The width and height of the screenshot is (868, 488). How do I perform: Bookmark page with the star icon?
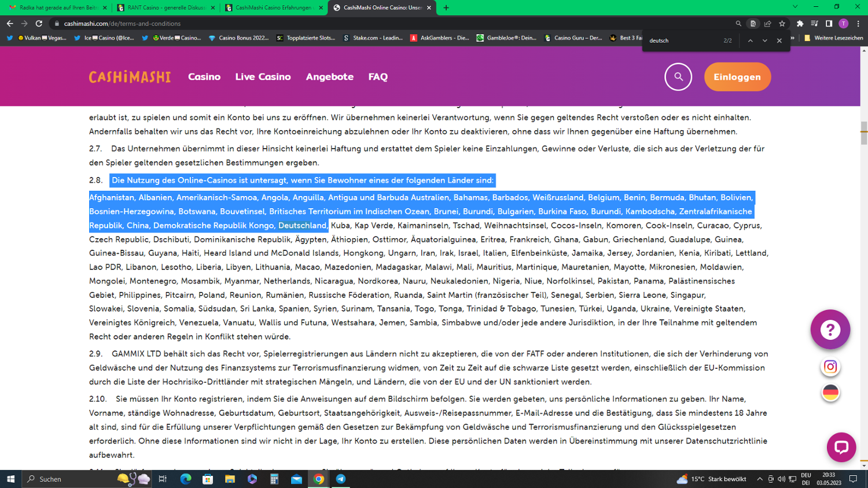point(782,24)
